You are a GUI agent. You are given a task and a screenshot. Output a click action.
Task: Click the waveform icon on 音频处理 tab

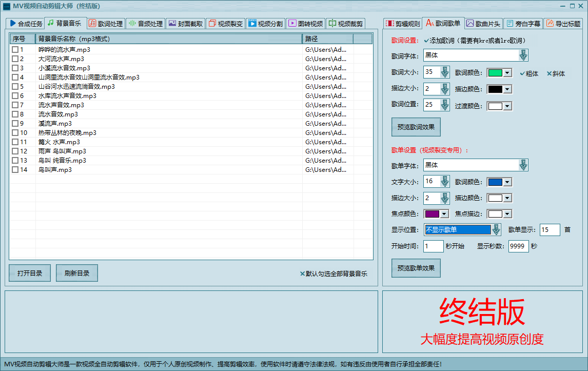click(132, 24)
